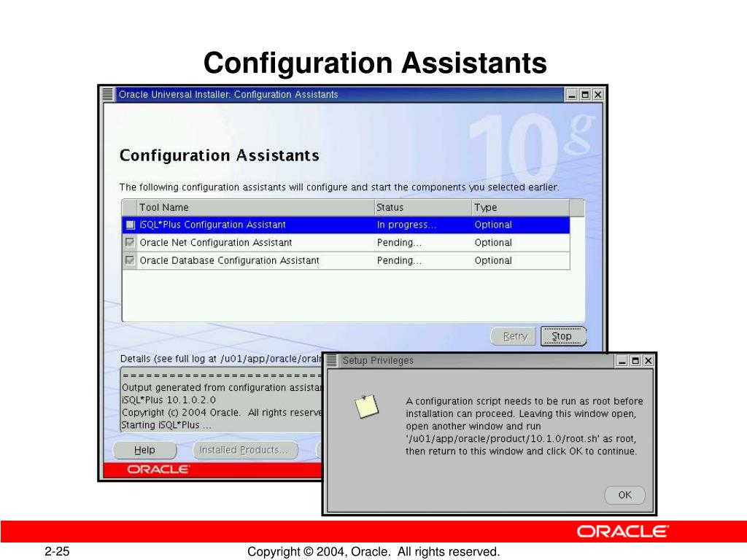Toggle Oracle Net Configuration Assistant checkbox
Screen dimensions: 747x560
point(130,242)
